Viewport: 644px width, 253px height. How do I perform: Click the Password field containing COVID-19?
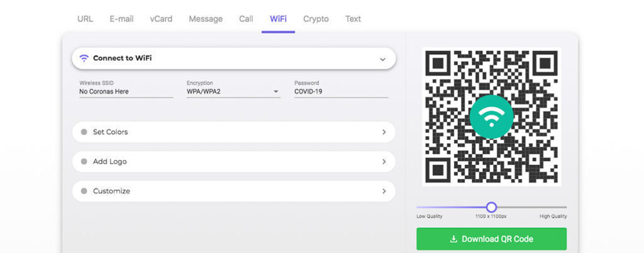tap(341, 92)
